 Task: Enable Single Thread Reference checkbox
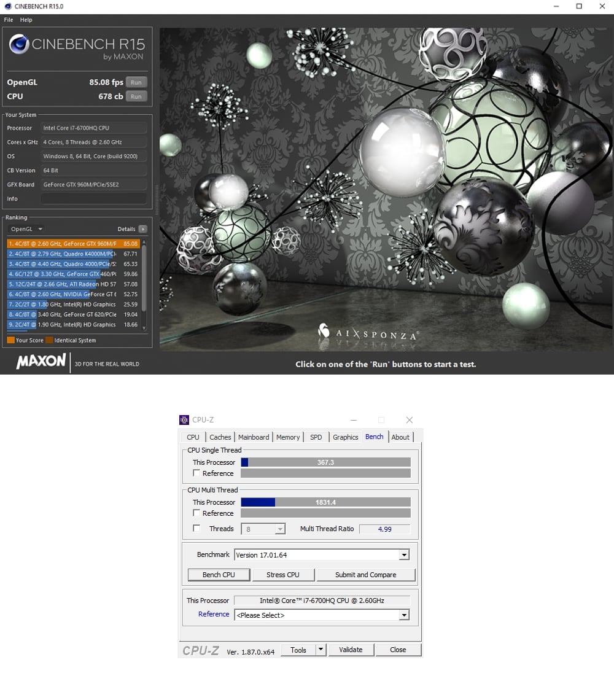coord(196,473)
